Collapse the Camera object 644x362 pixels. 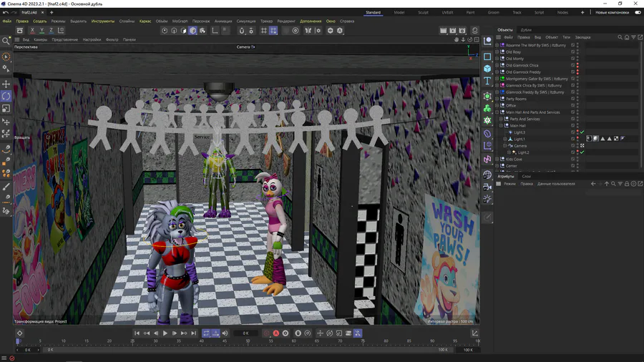point(504,146)
